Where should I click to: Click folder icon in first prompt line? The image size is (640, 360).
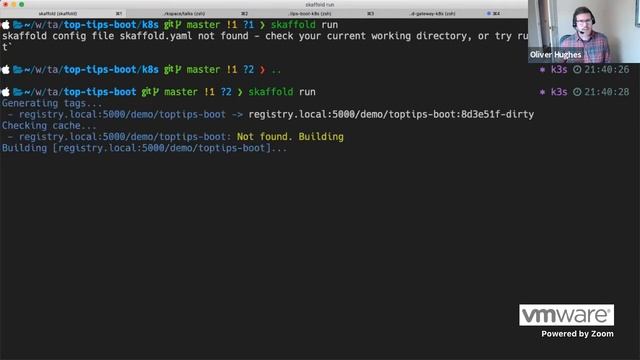coord(18,25)
